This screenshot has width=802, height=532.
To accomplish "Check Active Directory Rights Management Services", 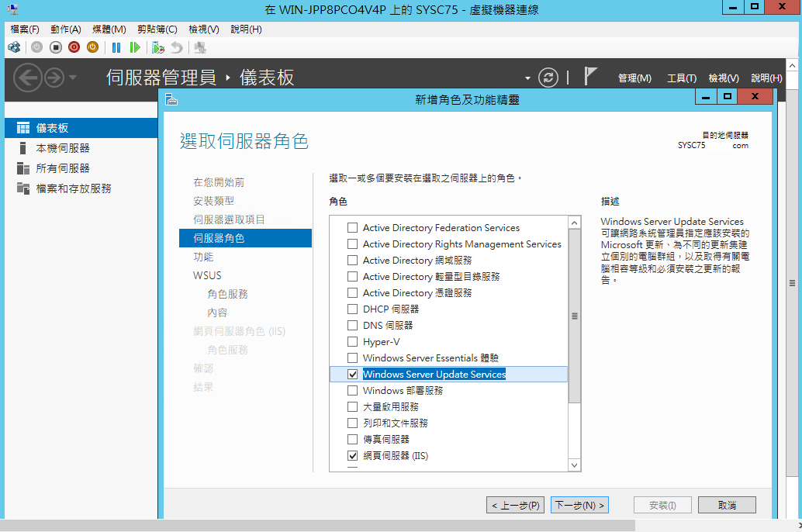I will pos(352,244).
